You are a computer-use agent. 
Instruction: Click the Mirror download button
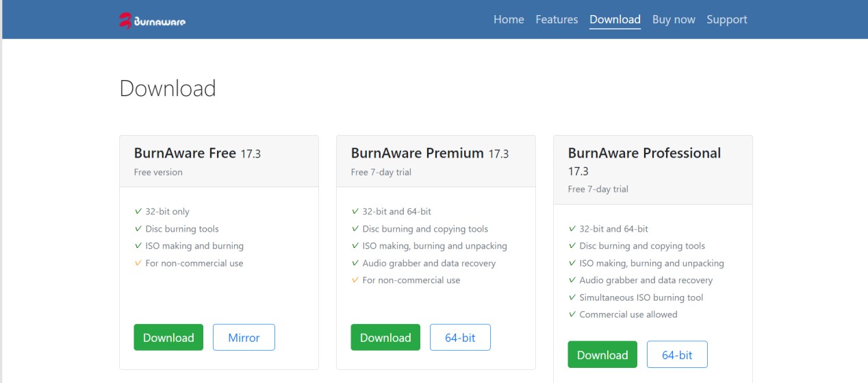click(x=244, y=337)
